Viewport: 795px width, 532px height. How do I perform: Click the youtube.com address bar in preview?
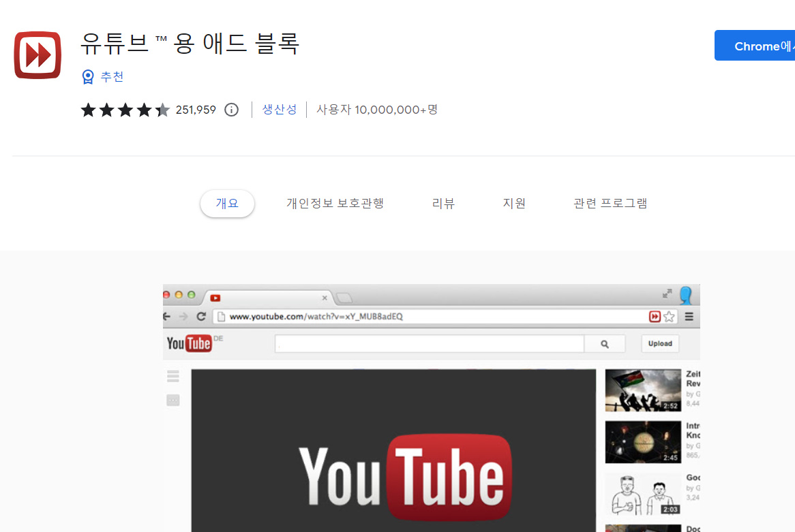click(431, 317)
